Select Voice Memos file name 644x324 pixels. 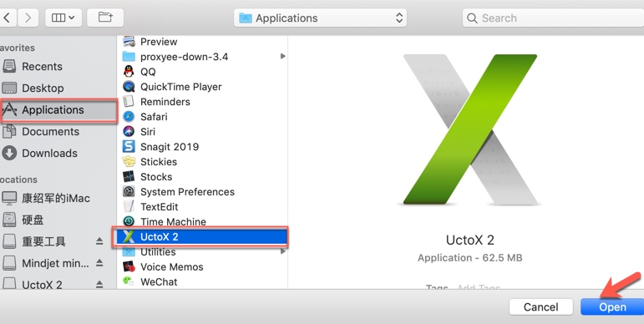pyautogui.click(x=172, y=267)
